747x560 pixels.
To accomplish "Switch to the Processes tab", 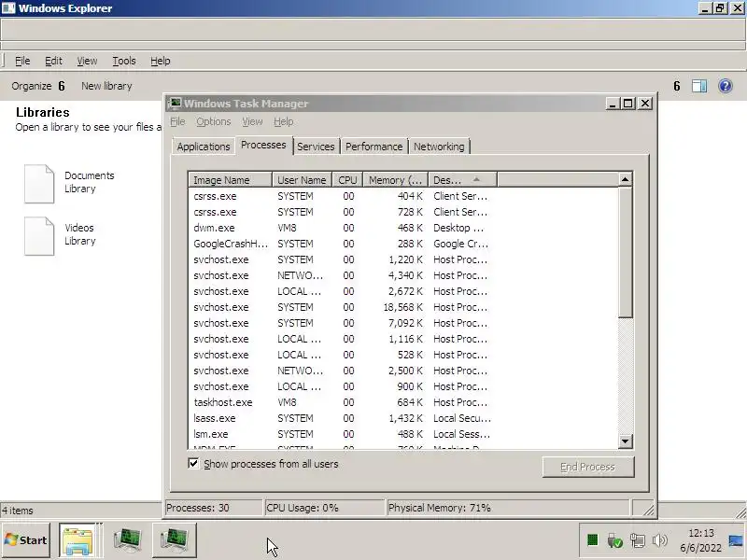I will coord(263,145).
